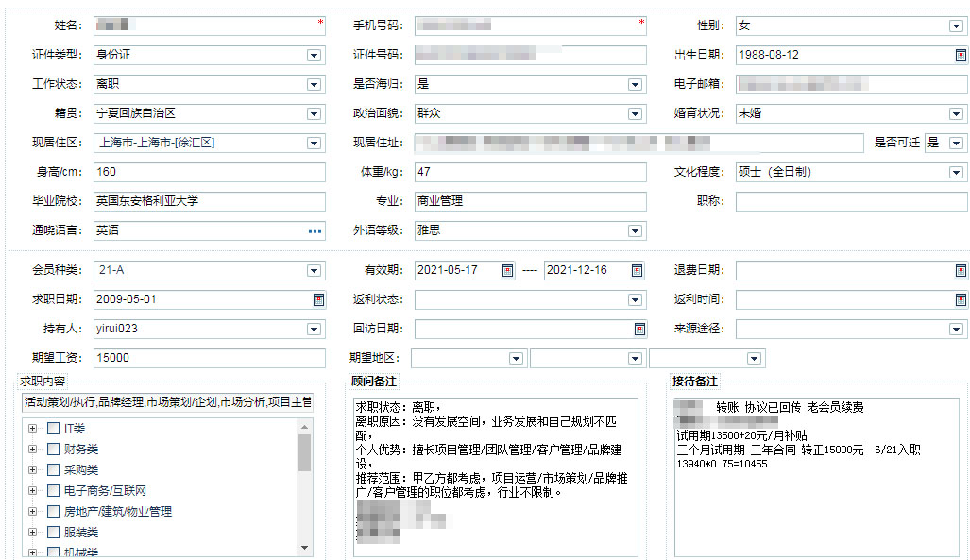Image resolution: width=970 pixels, height=560 pixels.
Task: Open the first 期望地区 dropdown
Action: pos(516,358)
